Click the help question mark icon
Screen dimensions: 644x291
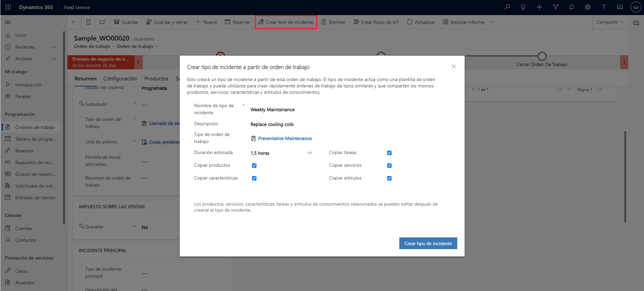pyautogui.click(x=603, y=7)
